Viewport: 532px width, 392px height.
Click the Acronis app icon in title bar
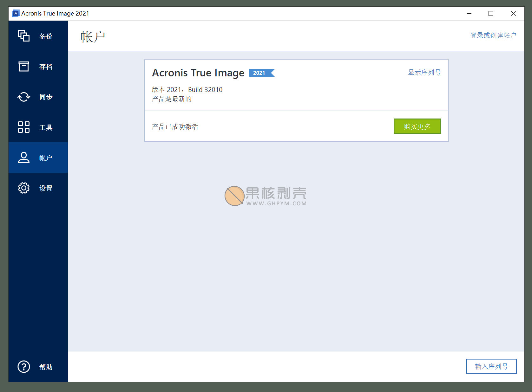pos(16,13)
